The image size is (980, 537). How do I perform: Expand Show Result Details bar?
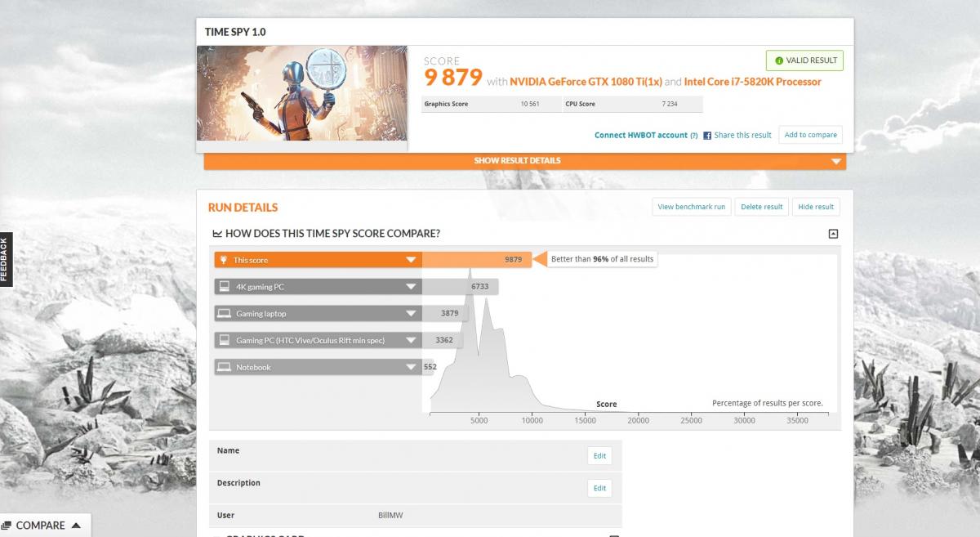(x=525, y=161)
